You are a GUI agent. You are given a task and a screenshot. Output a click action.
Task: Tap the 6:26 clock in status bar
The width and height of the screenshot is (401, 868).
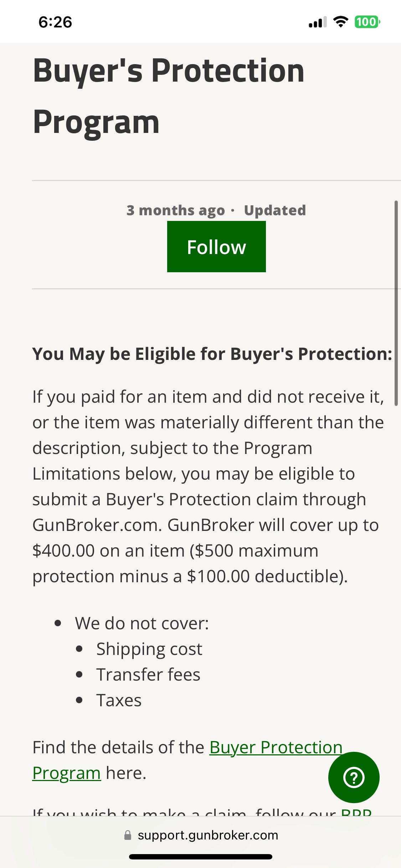click(55, 22)
